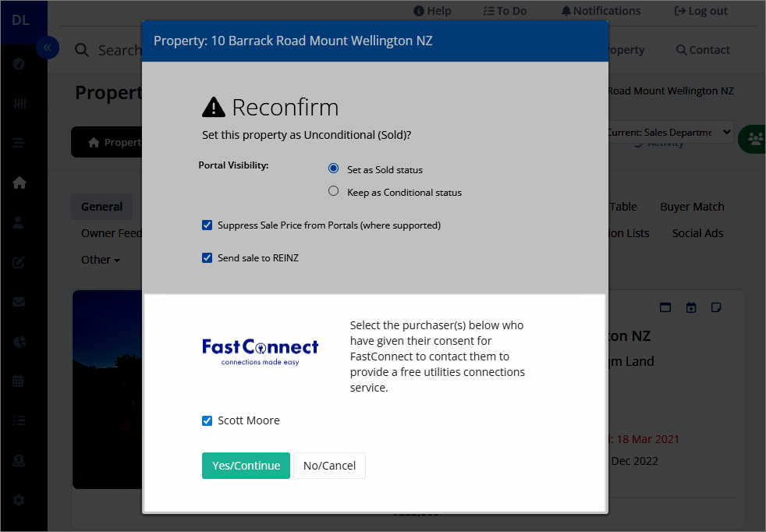Click the sticky note icon on property card

point(716,307)
